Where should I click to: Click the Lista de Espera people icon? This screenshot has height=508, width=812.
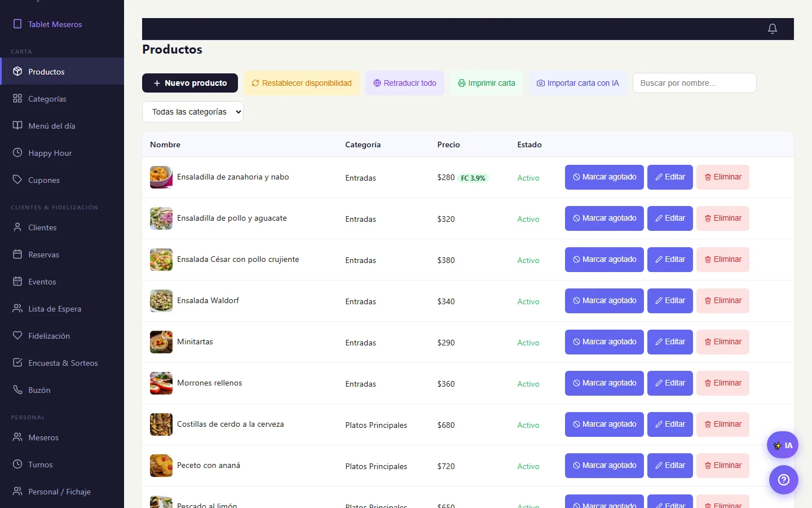[x=17, y=308]
